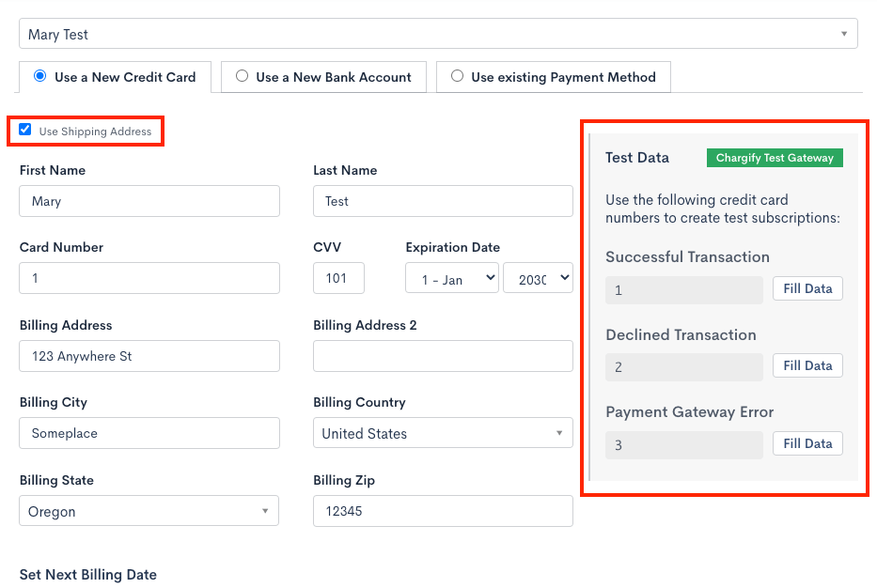Focus the Card Number field

tap(149, 278)
